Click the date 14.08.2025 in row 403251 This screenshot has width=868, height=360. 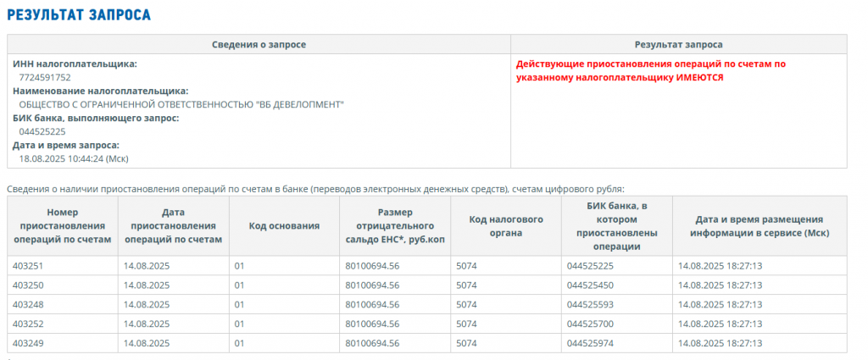tap(147, 266)
